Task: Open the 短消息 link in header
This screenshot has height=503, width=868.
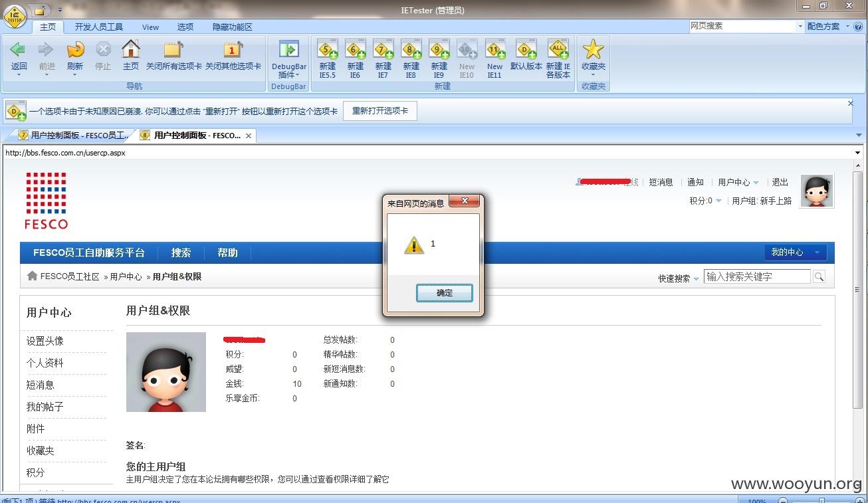Action: pos(661,182)
